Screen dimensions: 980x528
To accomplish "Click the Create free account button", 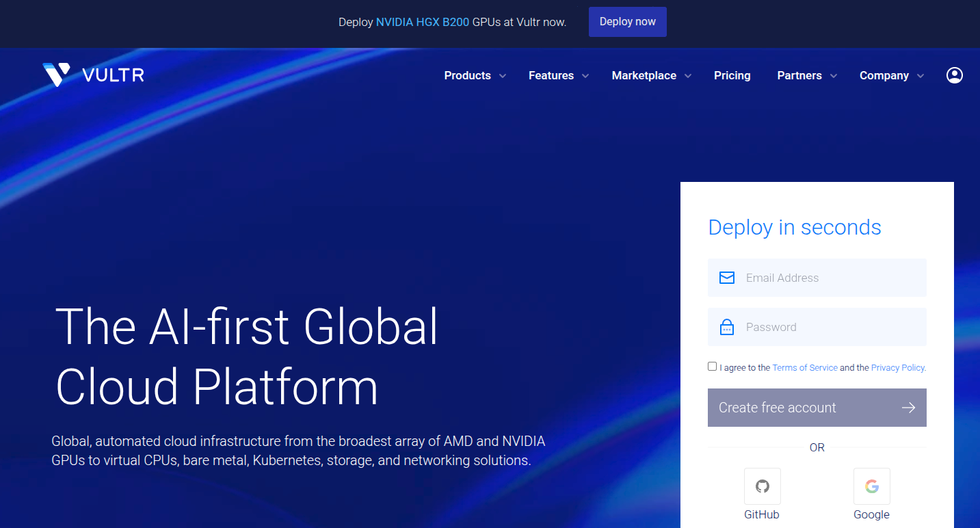I will point(807,408).
